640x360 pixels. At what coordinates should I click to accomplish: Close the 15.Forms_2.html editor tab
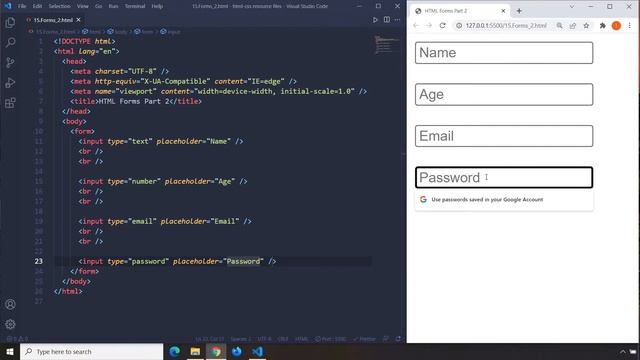78,20
